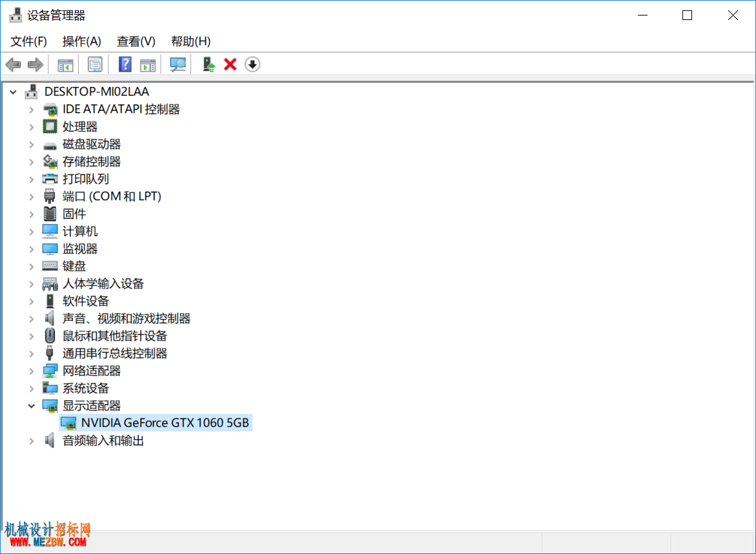756x554 pixels.
Task: Click the blue Help question-mark icon
Action: click(125, 64)
